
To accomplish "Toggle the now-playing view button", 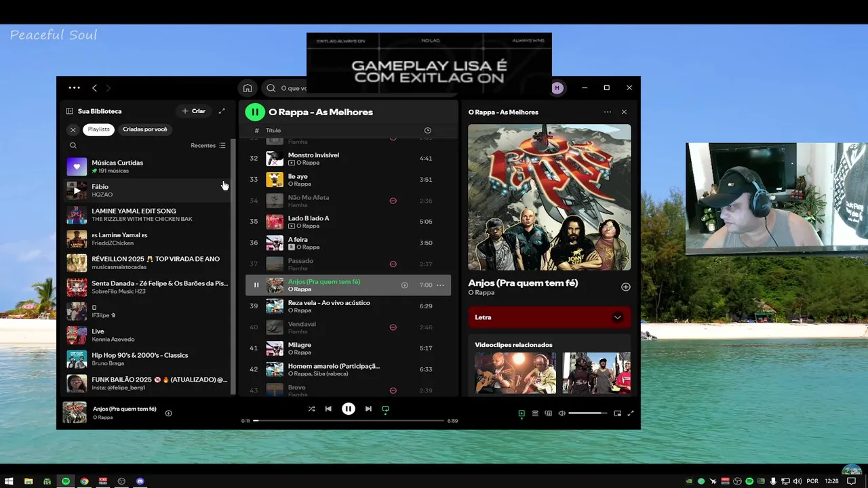I will point(521,413).
